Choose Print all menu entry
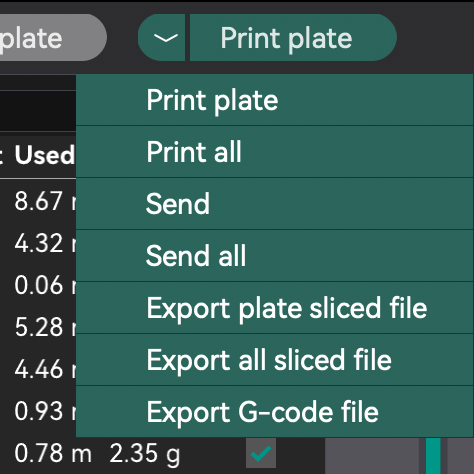474x474 pixels. pos(275,152)
